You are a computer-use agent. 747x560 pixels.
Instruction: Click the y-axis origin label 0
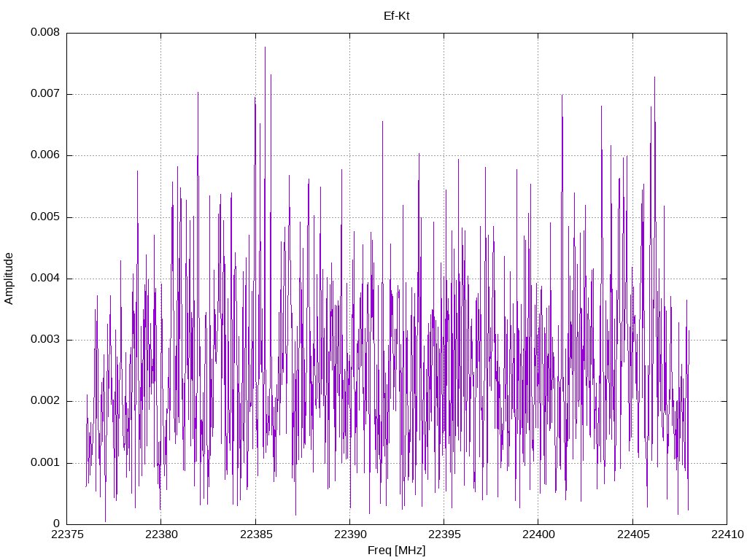57,524
